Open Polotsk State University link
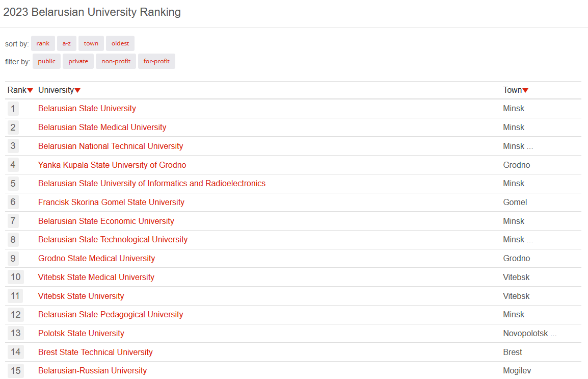 [81, 333]
